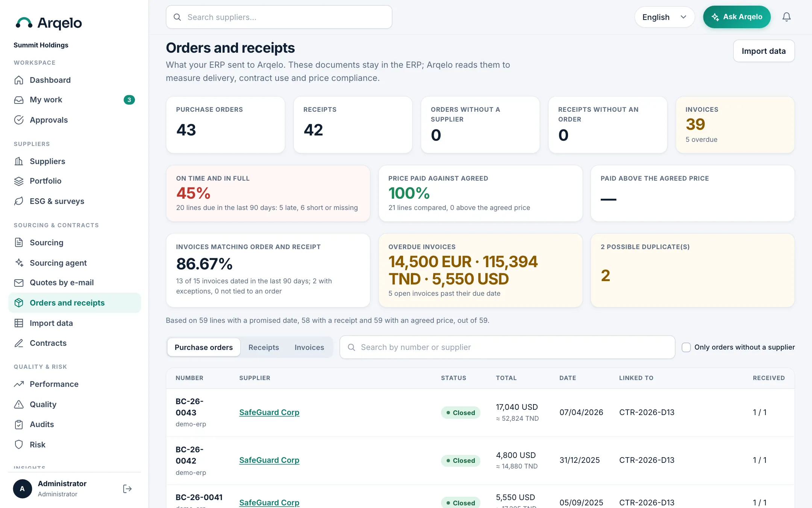
Task: Open SafeGuard Corp link for BC-26-0043
Action: 269,412
